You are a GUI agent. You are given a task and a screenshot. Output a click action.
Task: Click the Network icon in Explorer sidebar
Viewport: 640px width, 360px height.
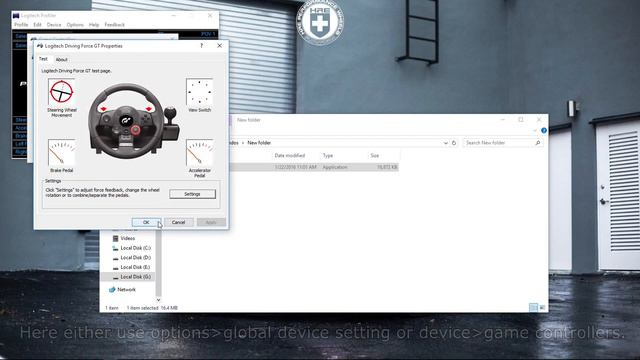pyautogui.click(x=112, y=290)
